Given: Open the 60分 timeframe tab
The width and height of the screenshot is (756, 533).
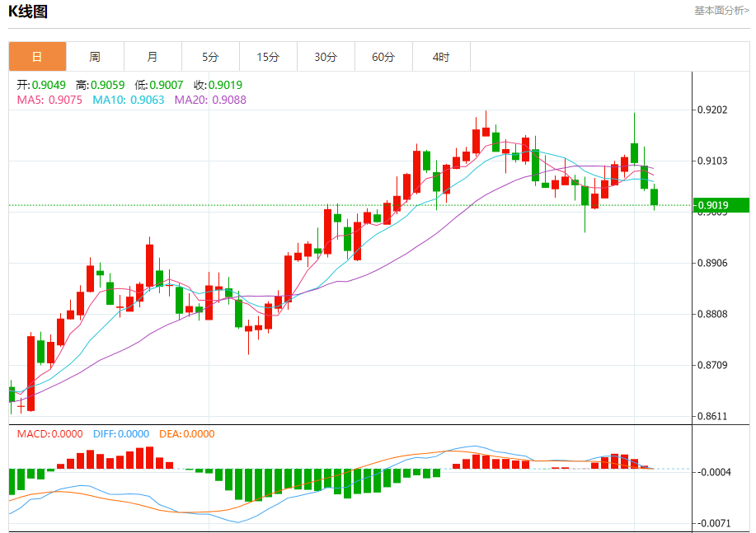Looking at the screenshot, I should (384, 57).
